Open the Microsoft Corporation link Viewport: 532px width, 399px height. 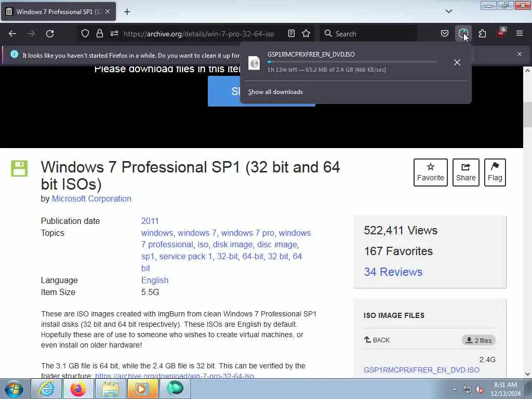coord(91,199)
